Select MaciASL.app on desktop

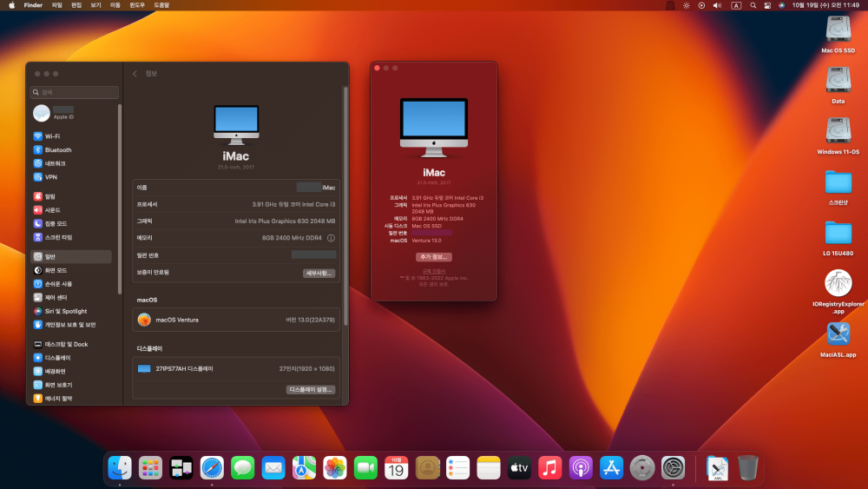coord(838,340)
